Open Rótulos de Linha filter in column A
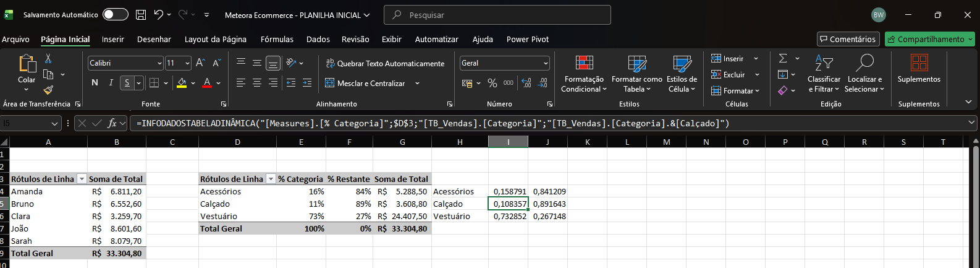 [x=82, y=179]
